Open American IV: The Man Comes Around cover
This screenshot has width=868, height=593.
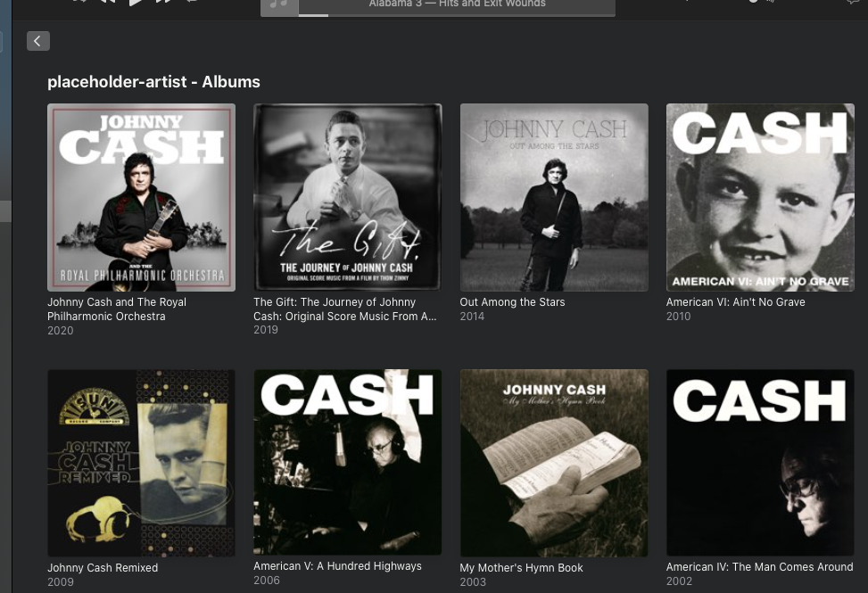point(760,463)
